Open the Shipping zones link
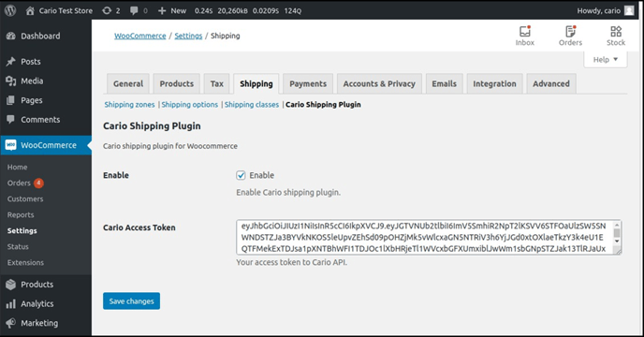Screen dimensions: 644x337 (129, 105)
